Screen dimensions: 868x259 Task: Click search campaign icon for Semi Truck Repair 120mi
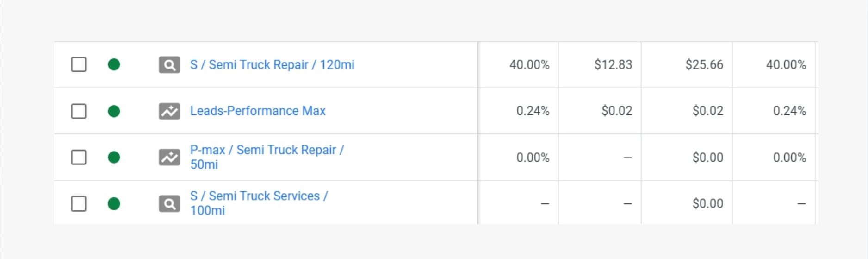pyautogui.click(x=169, y=65)
